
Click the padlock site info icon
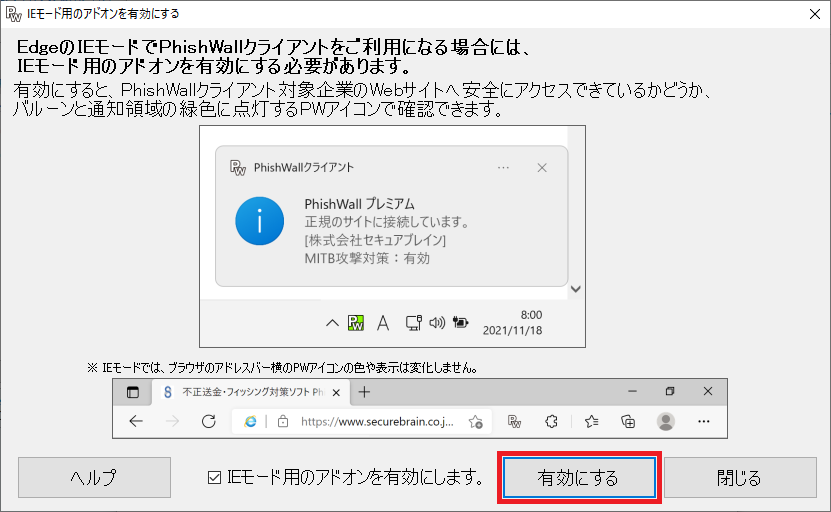coord(283,422)
